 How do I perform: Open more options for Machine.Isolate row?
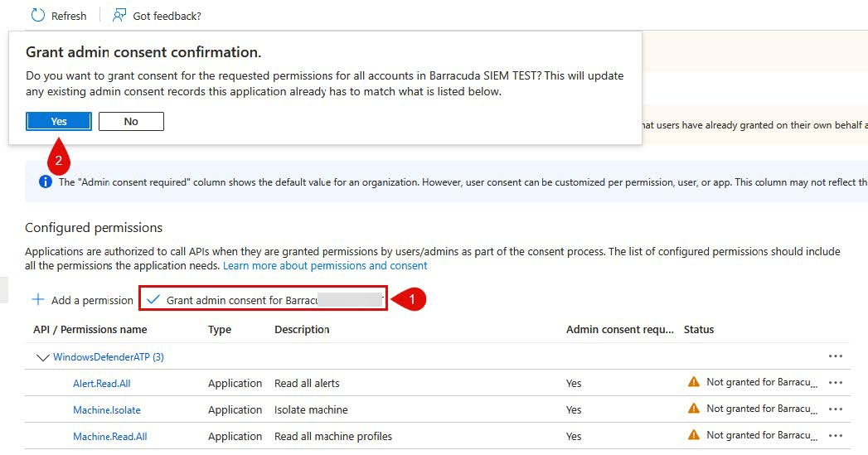[836, 409]
